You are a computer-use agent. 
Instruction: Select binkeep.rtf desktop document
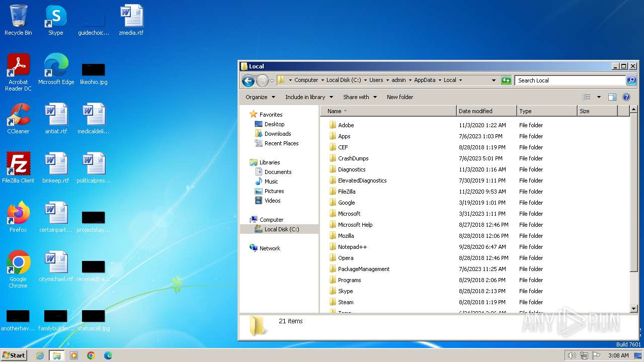tap(56, 168)
